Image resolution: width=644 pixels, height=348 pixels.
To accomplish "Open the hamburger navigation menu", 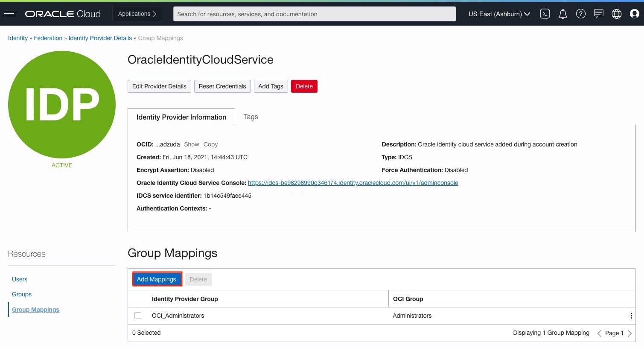I will click(x=9, y=14).
